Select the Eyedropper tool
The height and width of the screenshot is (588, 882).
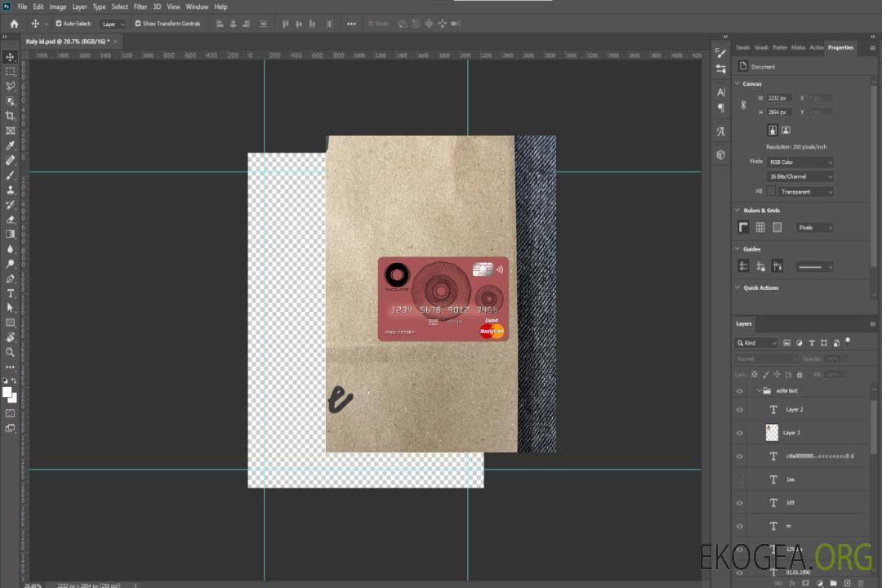[11, 145]
